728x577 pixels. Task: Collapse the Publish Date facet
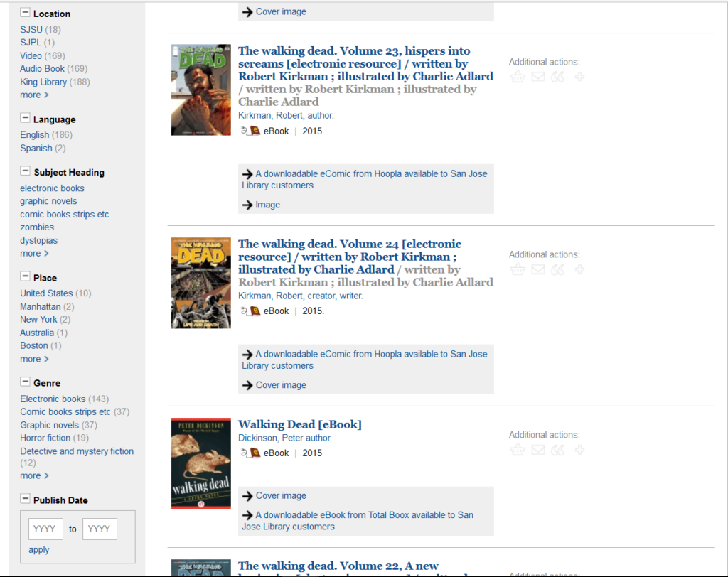[25, 499]
